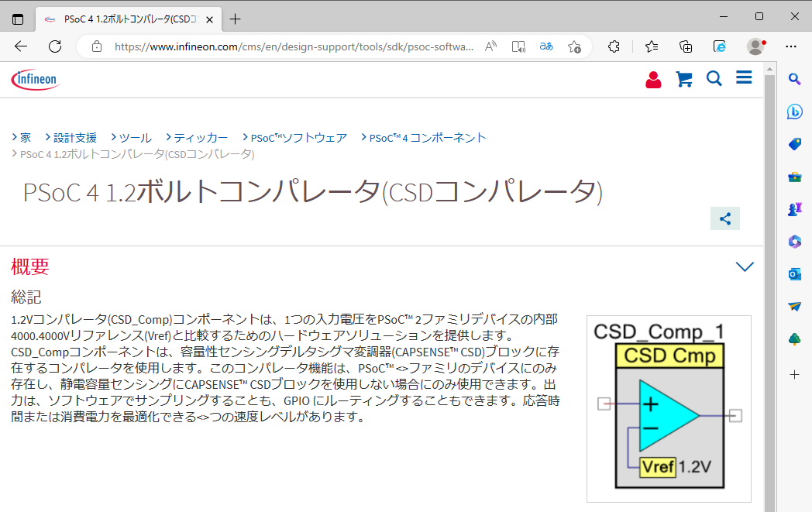Show translation options for this page

(546, 46)
